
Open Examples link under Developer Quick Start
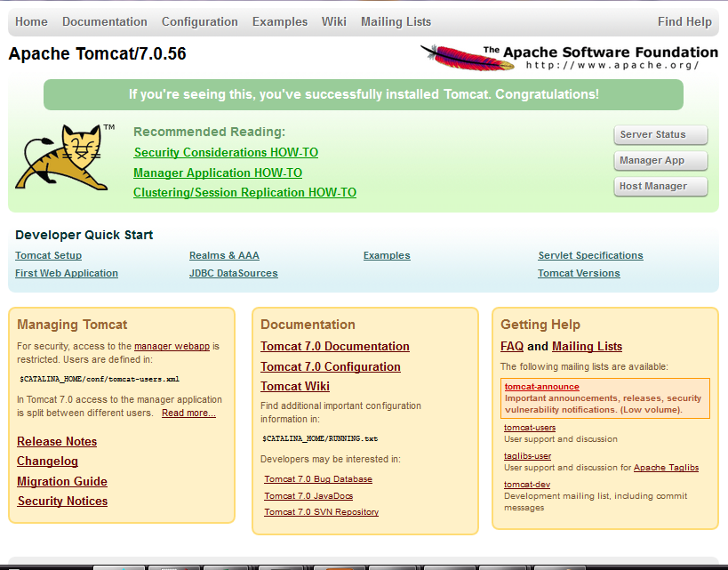(387, 255)
